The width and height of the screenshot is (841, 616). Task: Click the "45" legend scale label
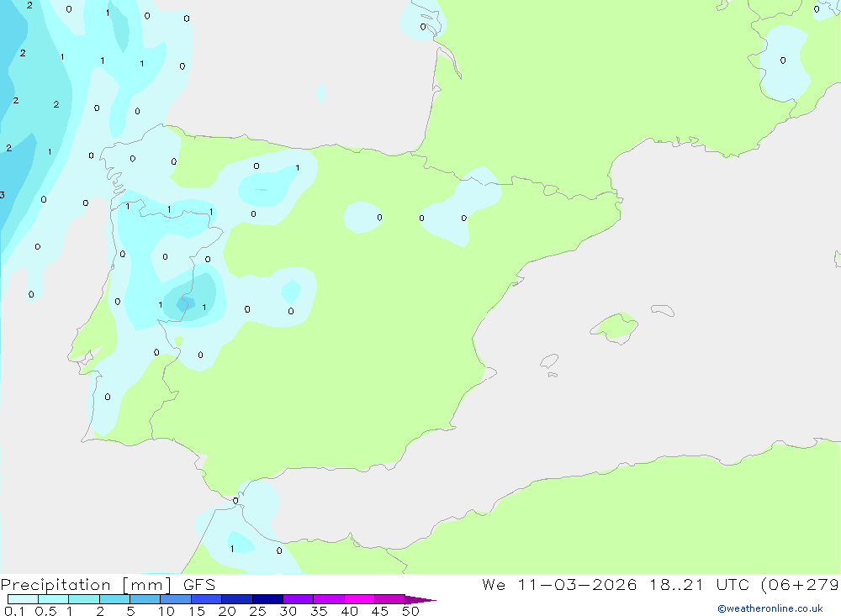pos(380,611)
